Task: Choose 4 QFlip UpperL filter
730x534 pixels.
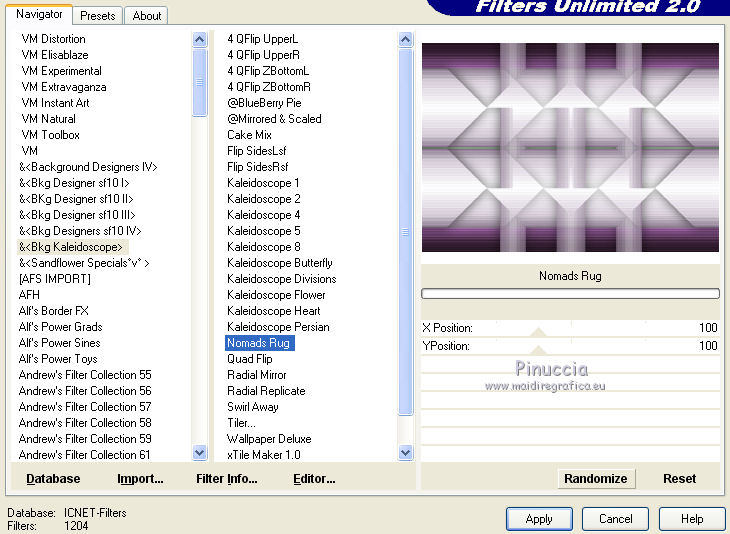Action: tap(263, 39)
